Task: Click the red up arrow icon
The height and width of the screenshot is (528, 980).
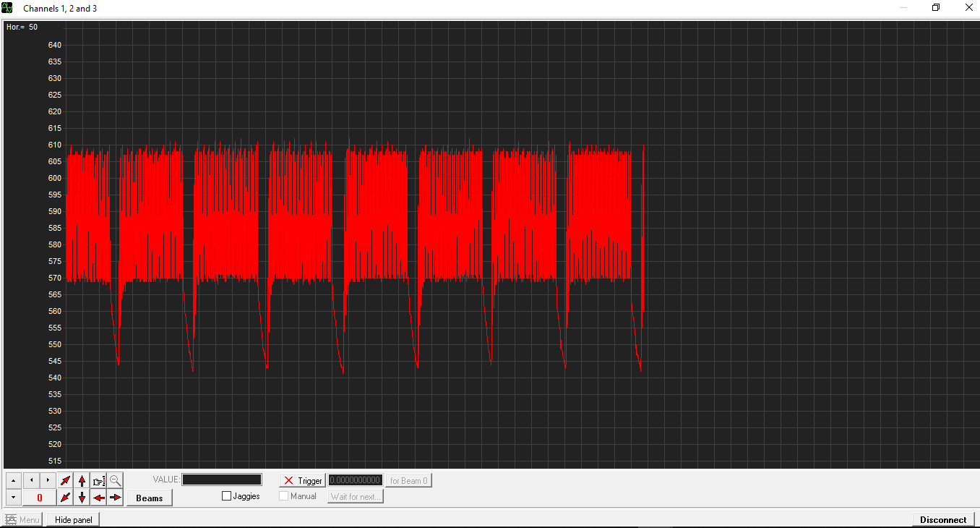Action: coord(82,480)
